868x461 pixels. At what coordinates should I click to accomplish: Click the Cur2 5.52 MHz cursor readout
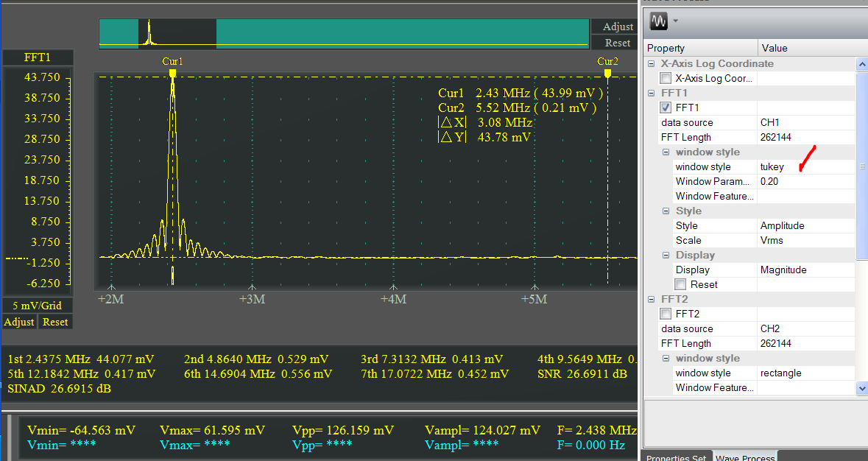[518, 108]
